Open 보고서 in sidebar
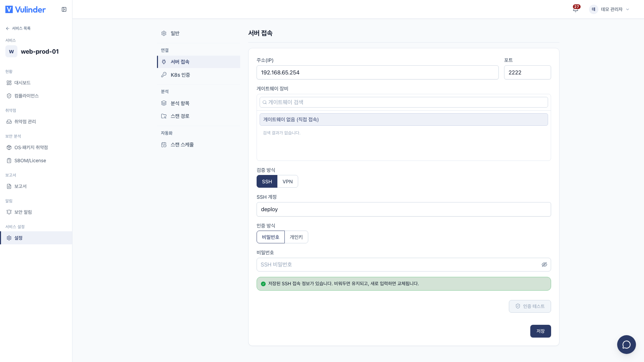 pyautogui.click(x=36, y=186)
